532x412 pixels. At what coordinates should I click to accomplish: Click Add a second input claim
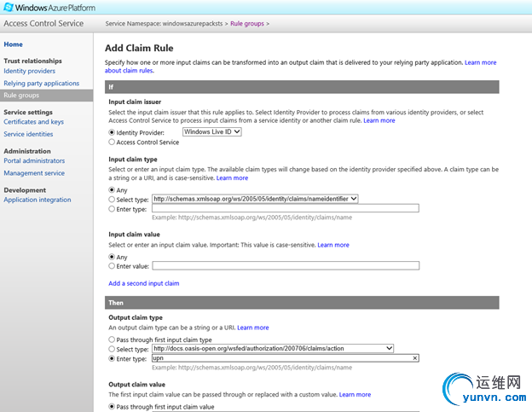(x=144, y=283)
